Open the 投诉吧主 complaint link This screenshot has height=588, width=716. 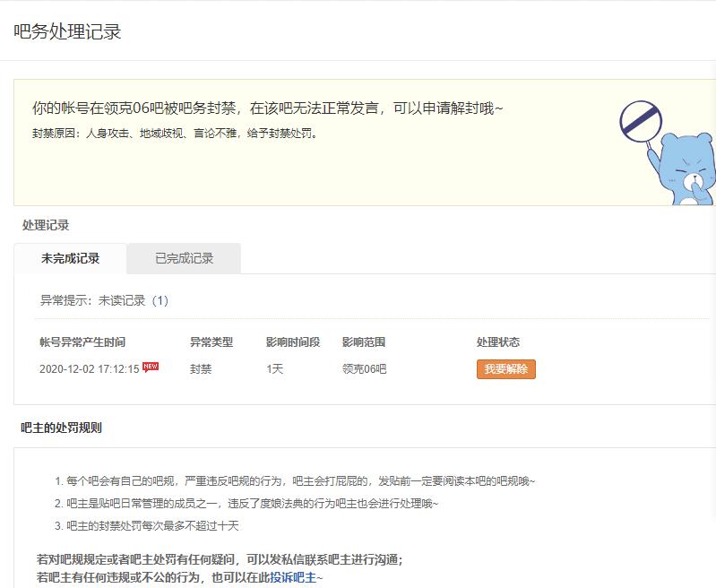(x=293, y=577)
